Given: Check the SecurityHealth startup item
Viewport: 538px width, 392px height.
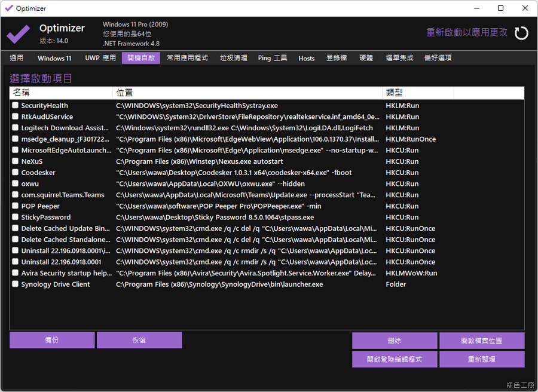Looking at the screenshot, I should (16, 106).
